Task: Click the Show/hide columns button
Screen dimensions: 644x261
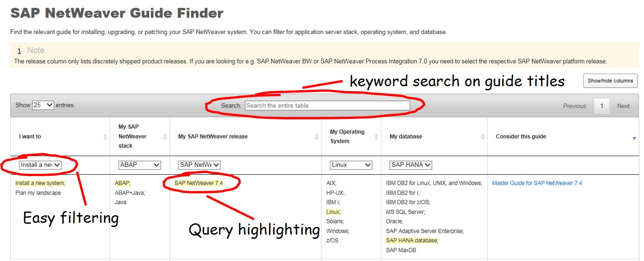Action: pyautogui.click(x=610, y=81)
